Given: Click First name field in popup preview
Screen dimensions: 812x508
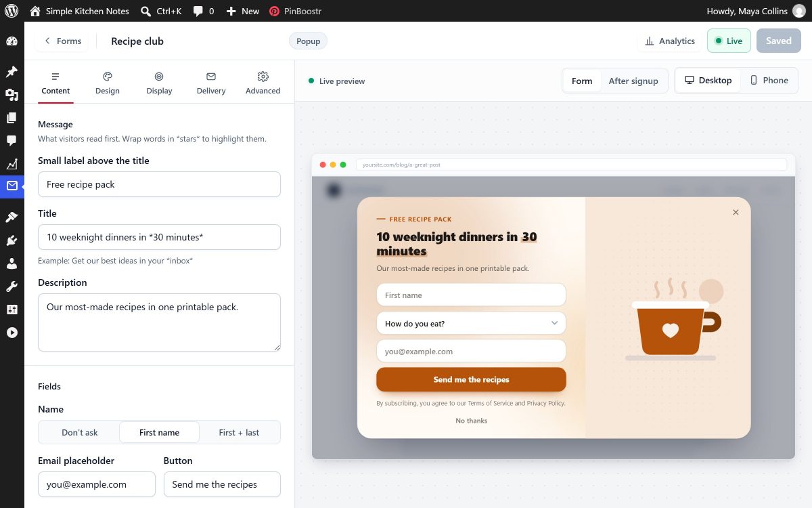Looking at the screenshot, I should click(x=471, y=295).
